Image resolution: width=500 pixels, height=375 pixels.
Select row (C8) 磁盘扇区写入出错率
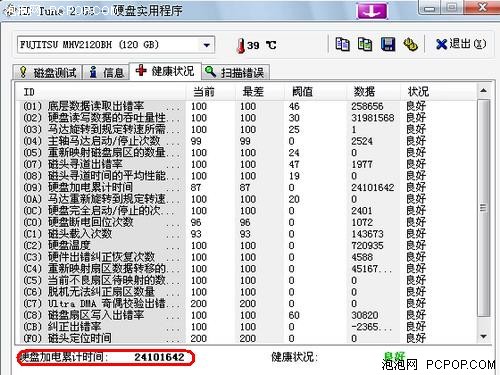click(247, 315)
